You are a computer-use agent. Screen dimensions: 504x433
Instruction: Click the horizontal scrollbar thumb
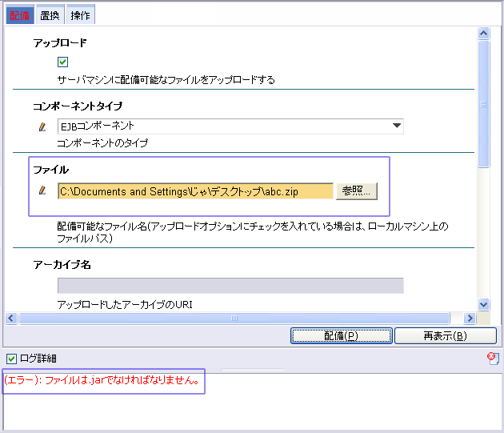[x=234, y=318]
